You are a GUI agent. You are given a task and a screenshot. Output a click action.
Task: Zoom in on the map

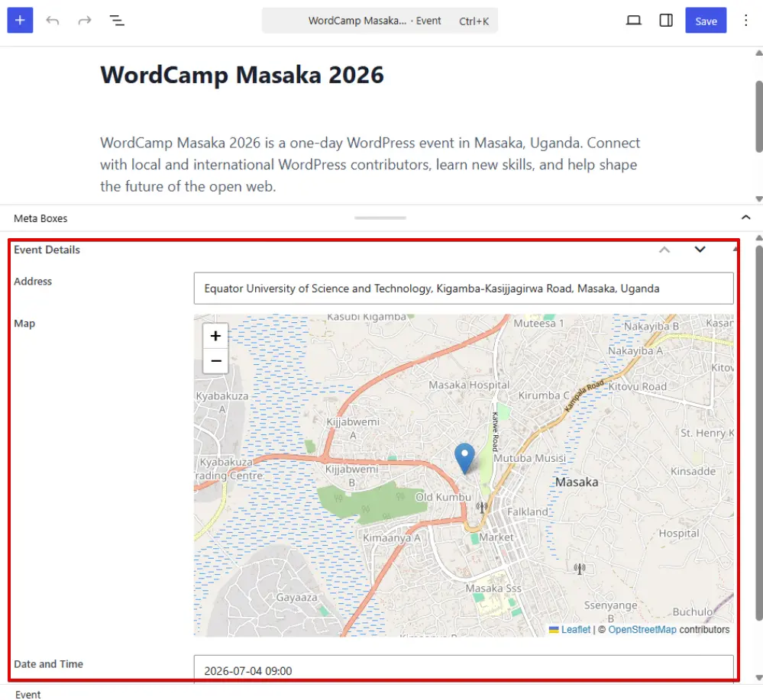[215, 336]
